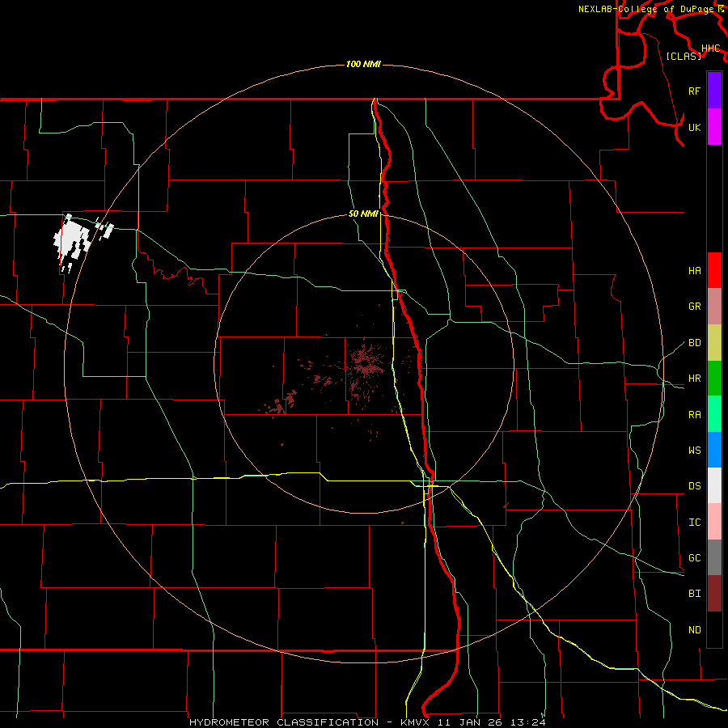Image resolution: width=728 pixels, height=728 pixels.
Task: Click the BD legend label
Action: (695, 343)
